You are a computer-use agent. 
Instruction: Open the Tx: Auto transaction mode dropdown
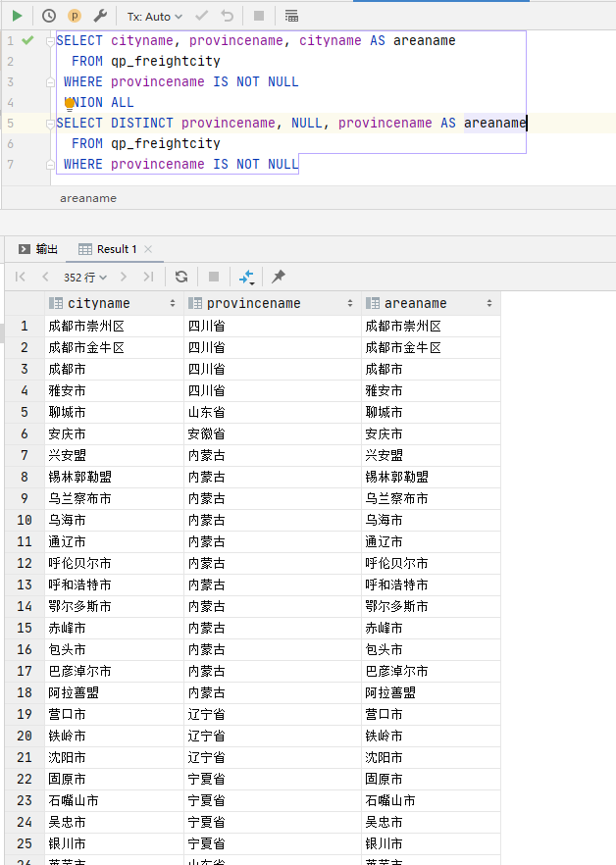pyautogui.click(x=154, y=17)
